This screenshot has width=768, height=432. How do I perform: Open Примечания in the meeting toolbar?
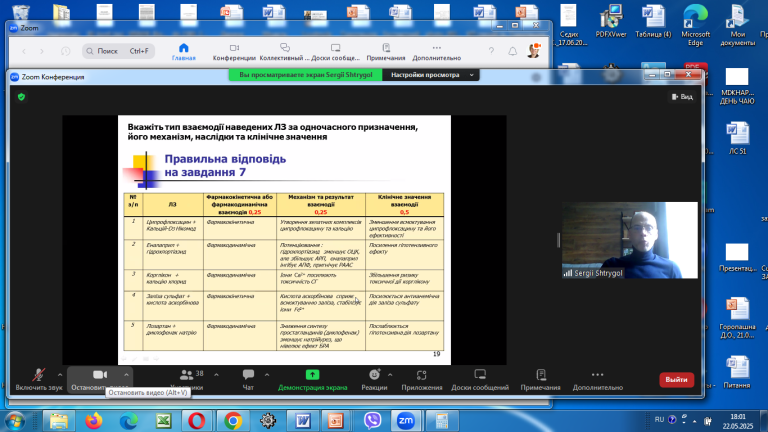pos(541,380)
